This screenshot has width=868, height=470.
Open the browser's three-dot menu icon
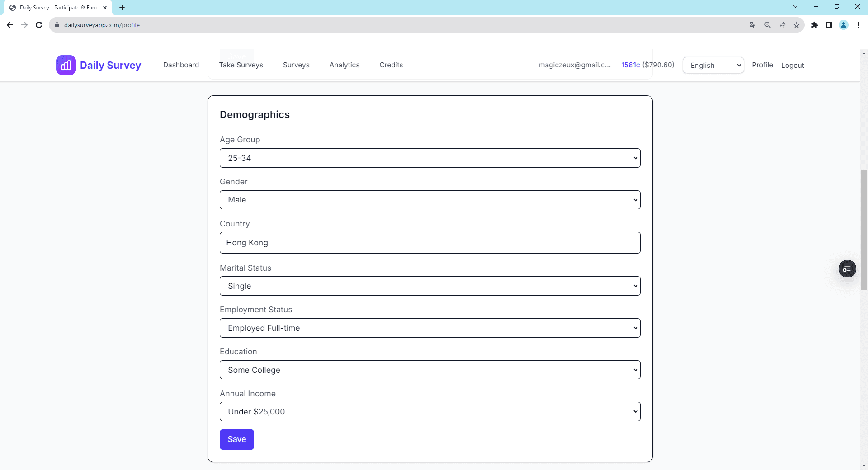point(858,25)
